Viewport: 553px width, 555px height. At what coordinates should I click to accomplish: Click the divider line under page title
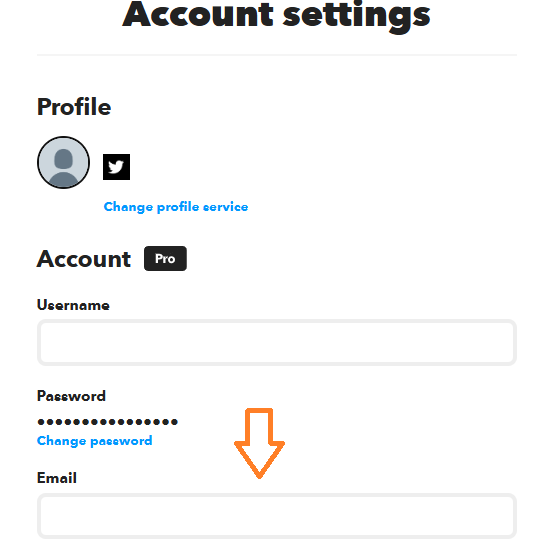pyautogui.click(x=277, y=55)
